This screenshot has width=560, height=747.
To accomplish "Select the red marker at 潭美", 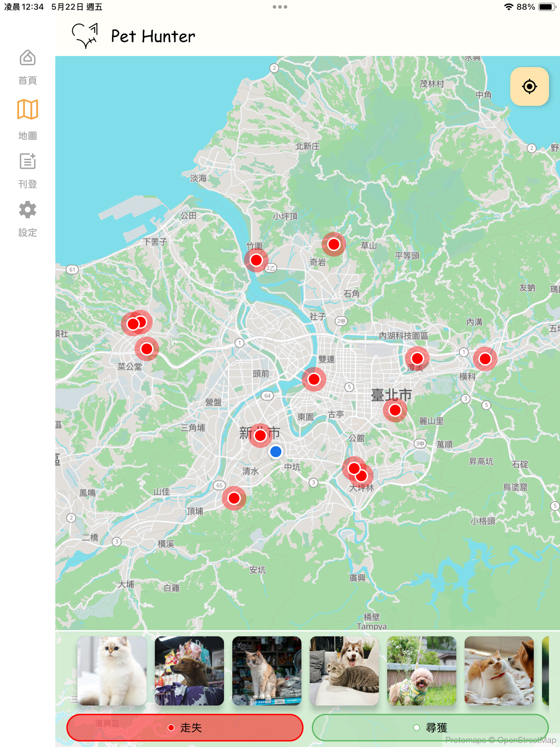I will point(417,358).
